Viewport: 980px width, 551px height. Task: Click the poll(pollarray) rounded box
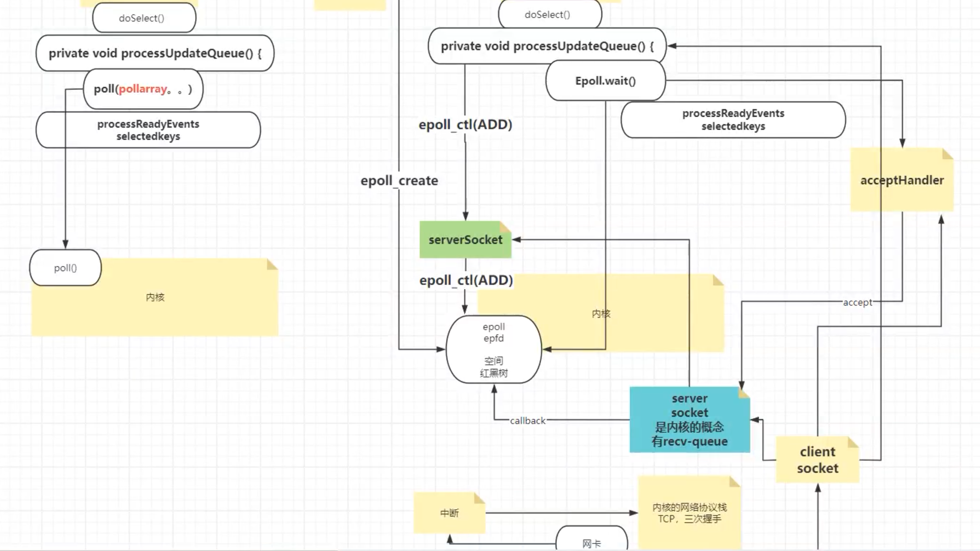click(x=143, y=89)
